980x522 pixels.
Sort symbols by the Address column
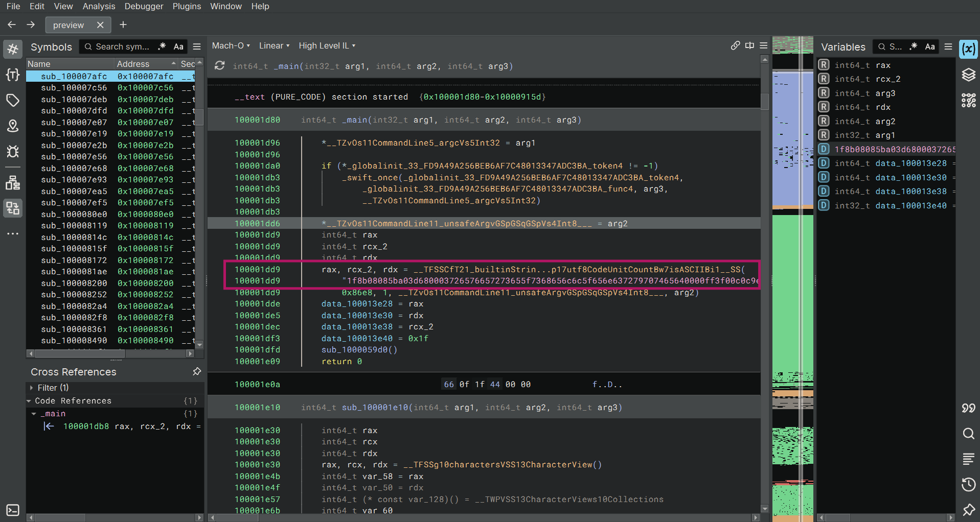146,63
